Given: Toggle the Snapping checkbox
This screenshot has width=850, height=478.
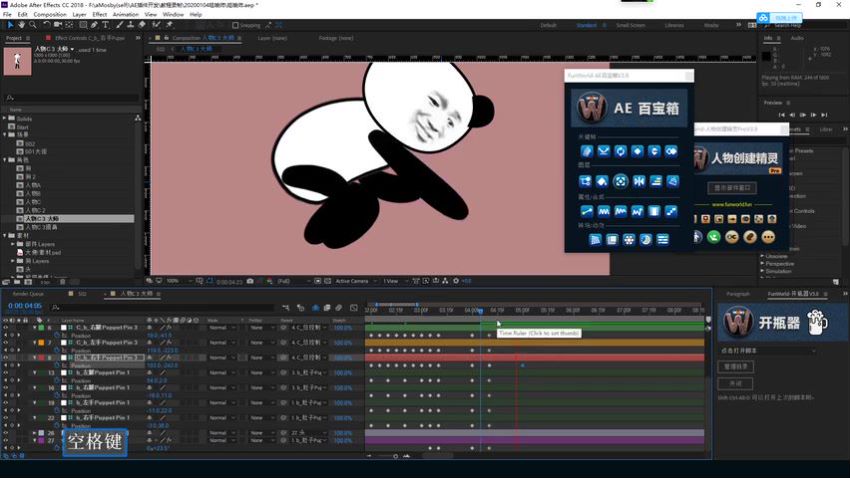Looking at the screenshot, I should pos(235,25).
